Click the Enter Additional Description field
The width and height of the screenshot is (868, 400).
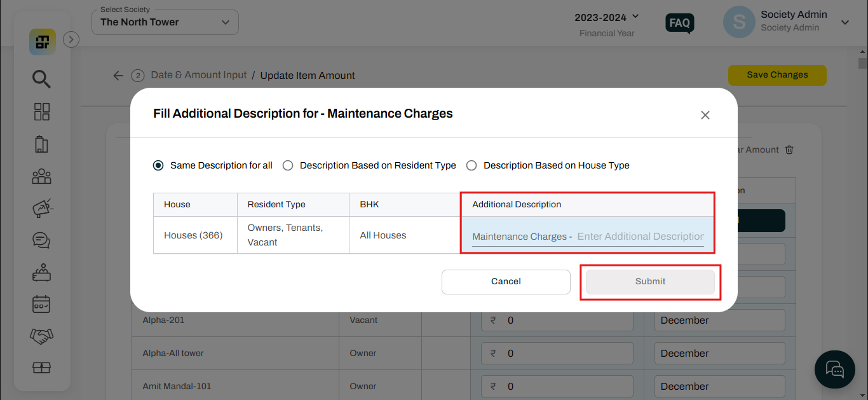(x=639, y=237)
